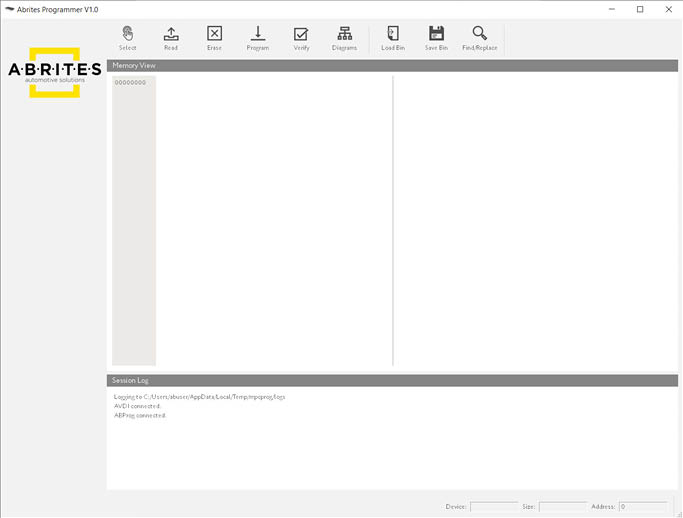Click inside the hex data pane
Image resolution: width=683 pixels, height=518 pixels.
tap(274, 220)
